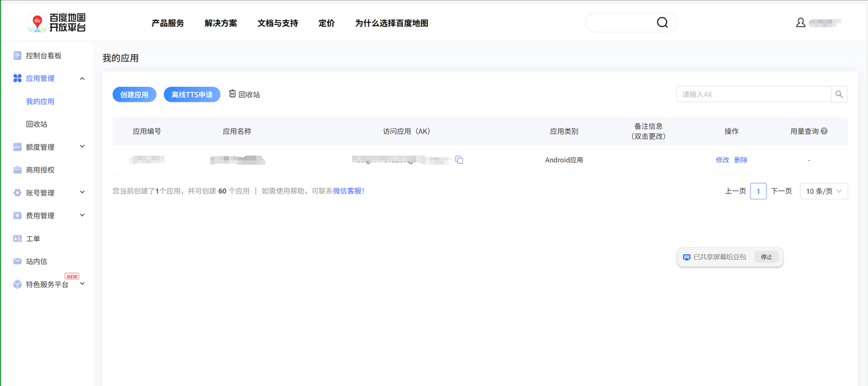Click the 我的应用 page title
Viewport: 868px width, 386px height.
[121, 58]
